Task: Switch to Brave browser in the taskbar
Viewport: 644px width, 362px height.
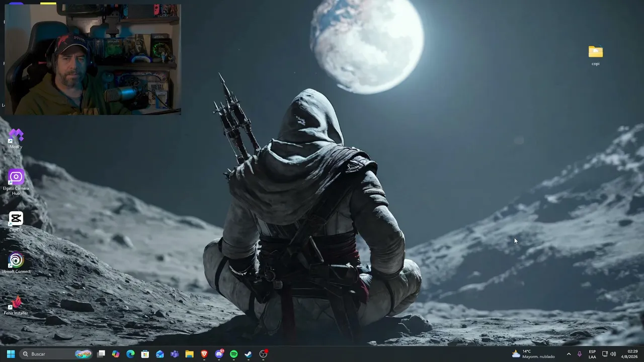Action: point(204,354)
